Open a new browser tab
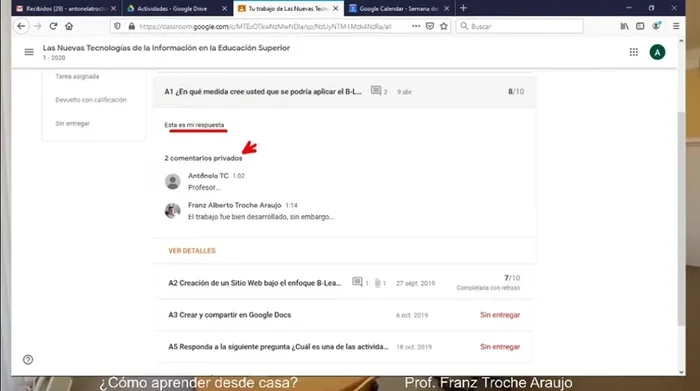Screen dimensions: 700x391 (x=463, y=8)
